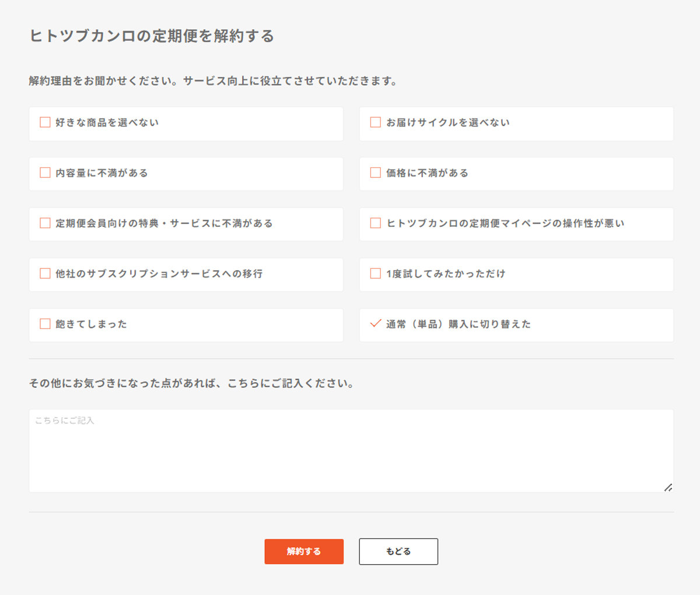Check 1度試してみたかっただけ option
700x595 pixels.
(376, 274)
